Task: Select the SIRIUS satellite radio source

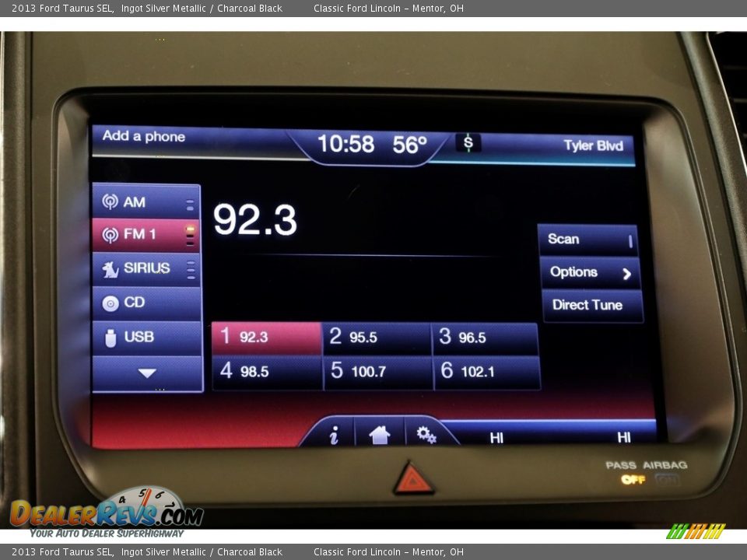Action: [146, 268]
